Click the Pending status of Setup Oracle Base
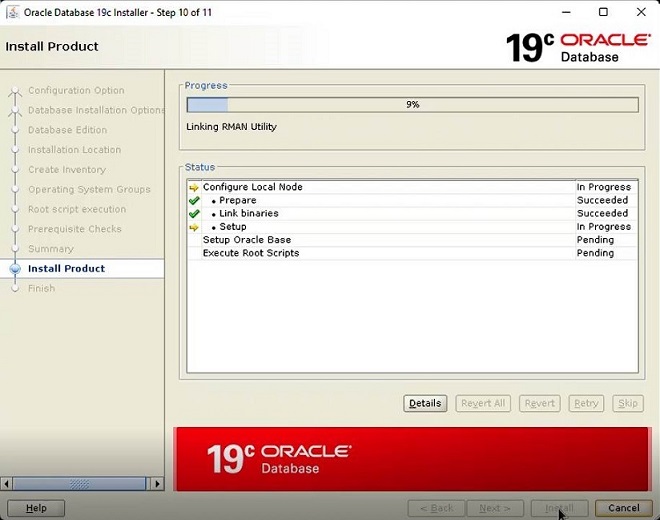Screen dimensions: 660x520 click(595, 240)
